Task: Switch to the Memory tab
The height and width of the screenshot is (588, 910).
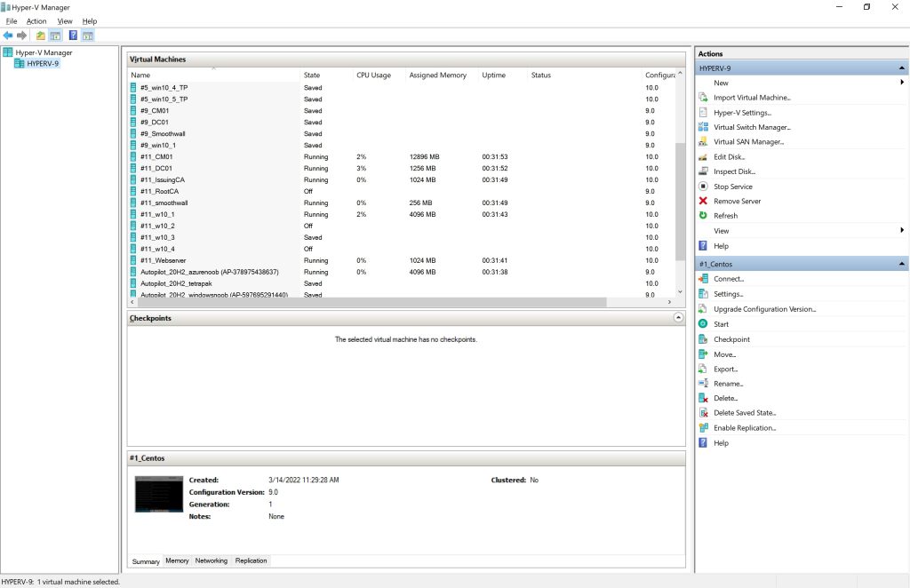Action: 177,560
